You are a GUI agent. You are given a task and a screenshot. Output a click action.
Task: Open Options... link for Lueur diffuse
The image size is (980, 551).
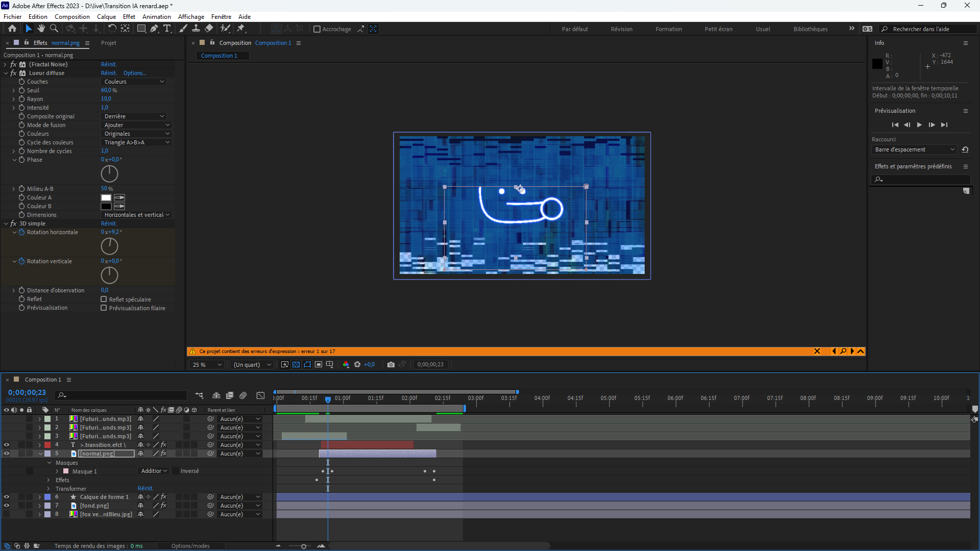coord(134,73)
